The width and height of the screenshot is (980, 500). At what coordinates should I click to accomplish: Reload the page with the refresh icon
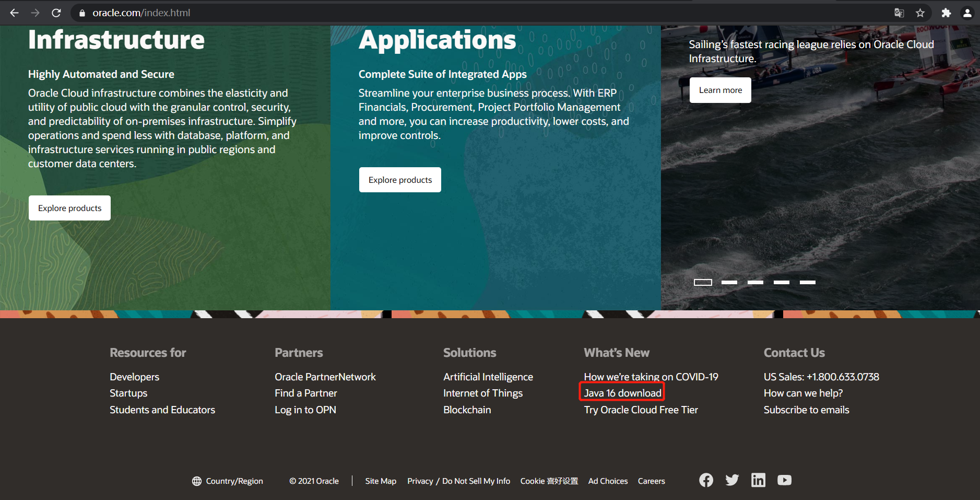[56, 13]
